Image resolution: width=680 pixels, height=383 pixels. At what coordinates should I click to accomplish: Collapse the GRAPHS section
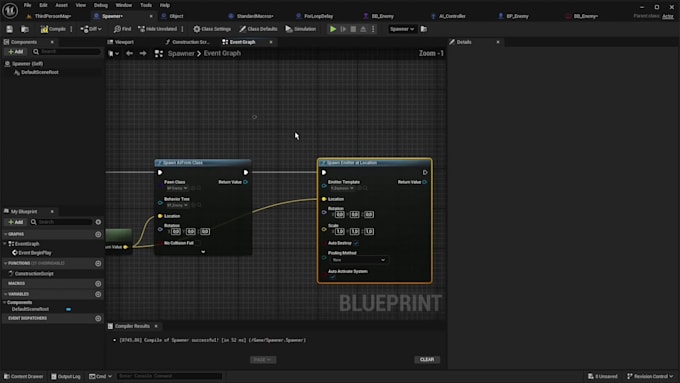pyautogui.click(x=6, y=234)
